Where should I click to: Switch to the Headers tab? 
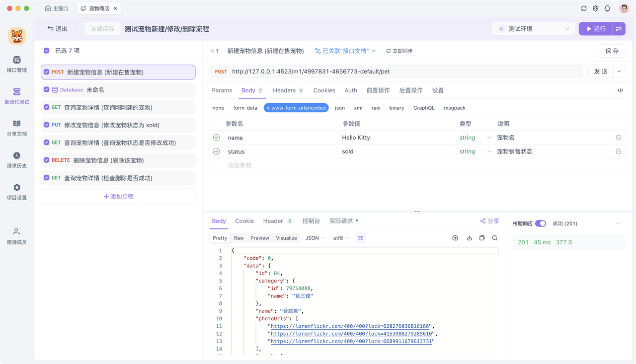tap(288, 90)
